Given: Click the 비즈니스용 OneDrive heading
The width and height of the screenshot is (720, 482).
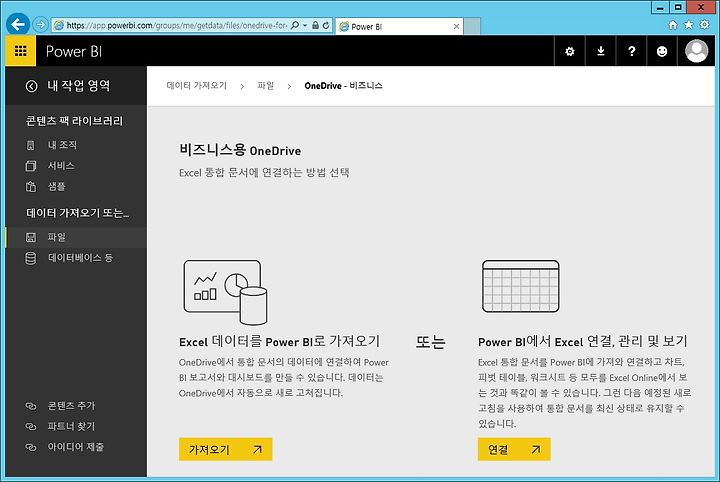Looking at the screenshot, I should (240, 150).
